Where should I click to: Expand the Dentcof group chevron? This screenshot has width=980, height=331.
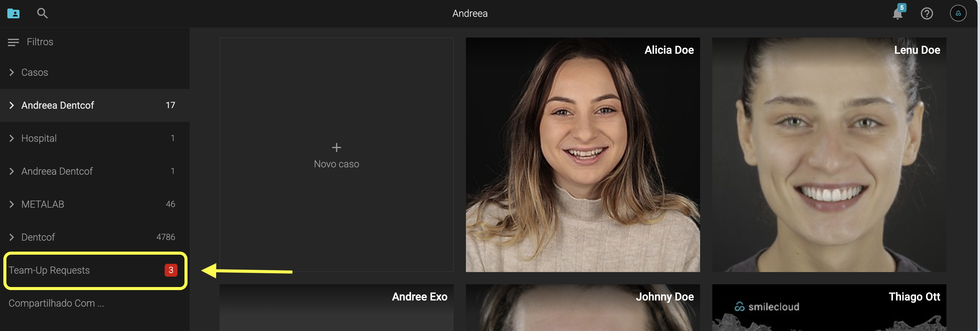(x=12, y=237)
